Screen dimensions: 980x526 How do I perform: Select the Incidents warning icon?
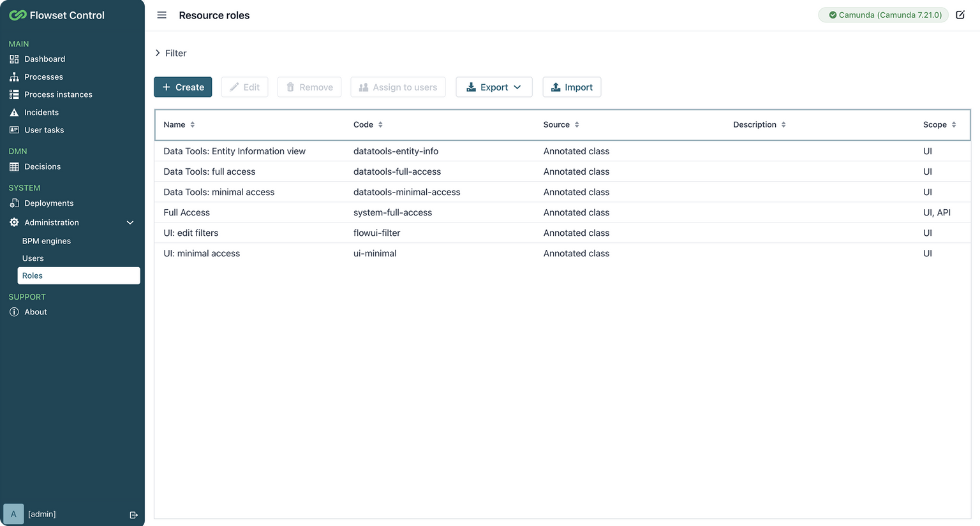pyautogui.click(x=13, y=112)
